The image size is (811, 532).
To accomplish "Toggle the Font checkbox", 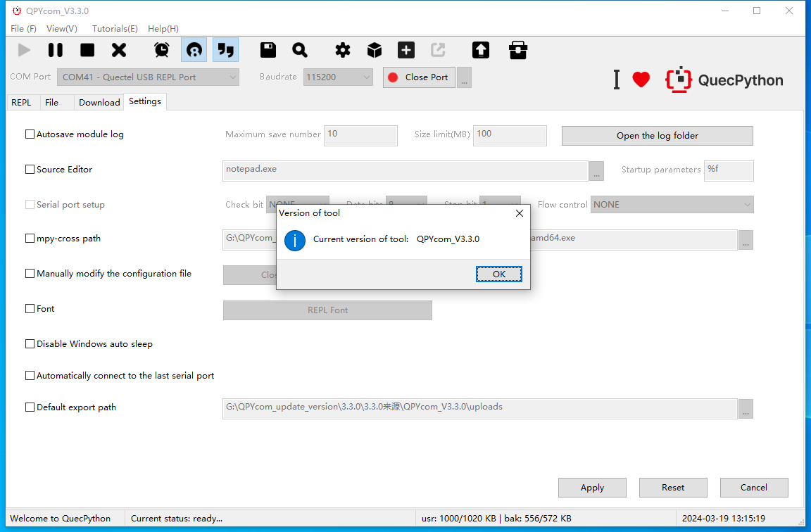I will (30, 309).
